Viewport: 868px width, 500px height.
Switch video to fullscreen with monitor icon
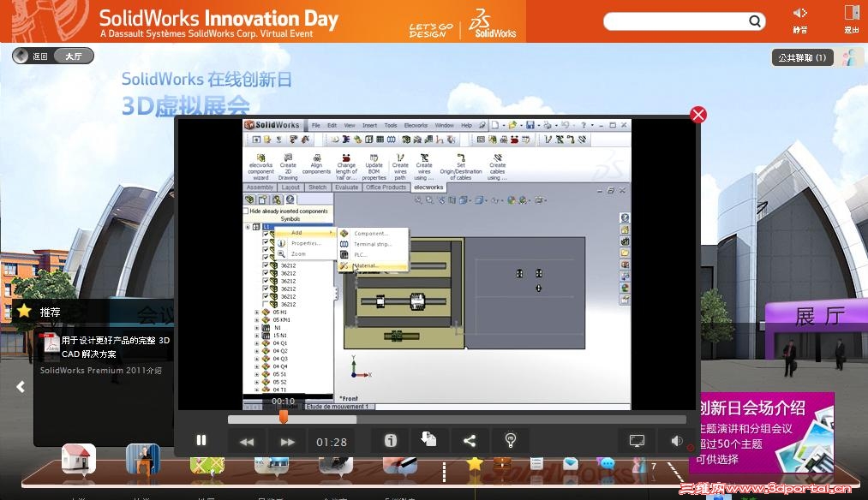(x=638, y=441)
